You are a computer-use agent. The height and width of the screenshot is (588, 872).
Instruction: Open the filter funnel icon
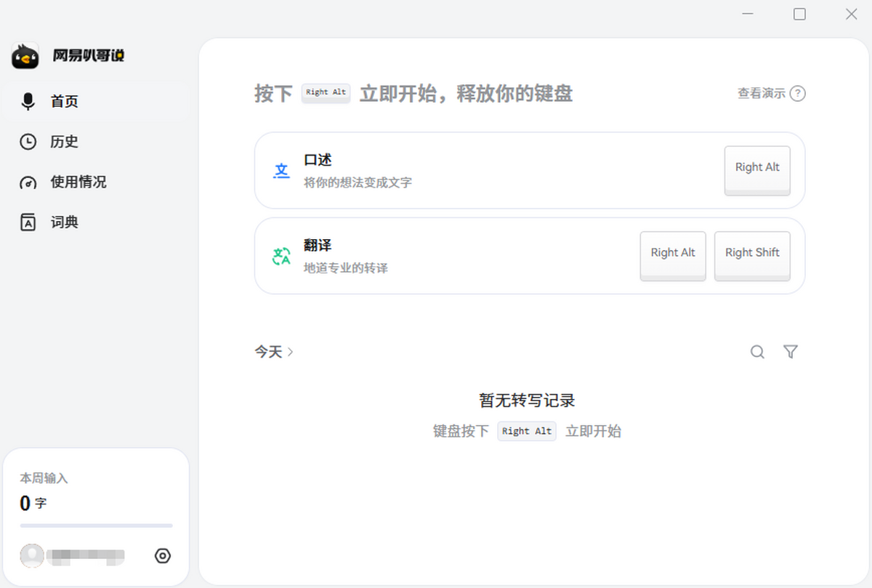click(791, 352)
